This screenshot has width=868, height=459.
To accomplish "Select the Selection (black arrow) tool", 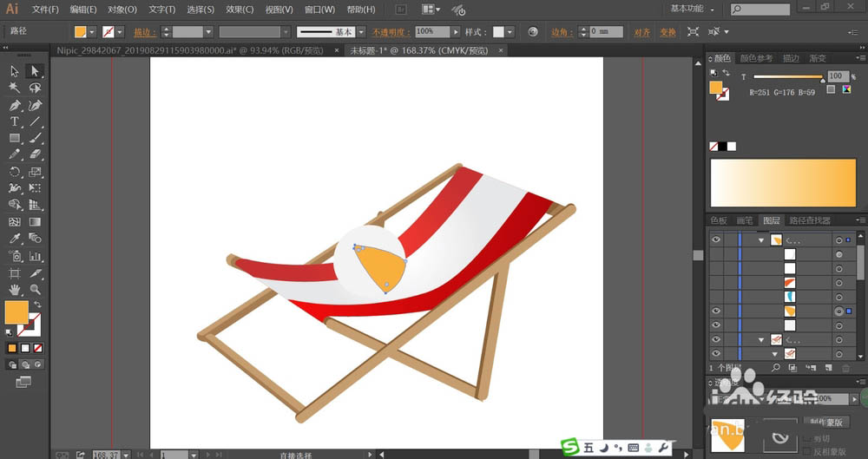I will [15, 71].
